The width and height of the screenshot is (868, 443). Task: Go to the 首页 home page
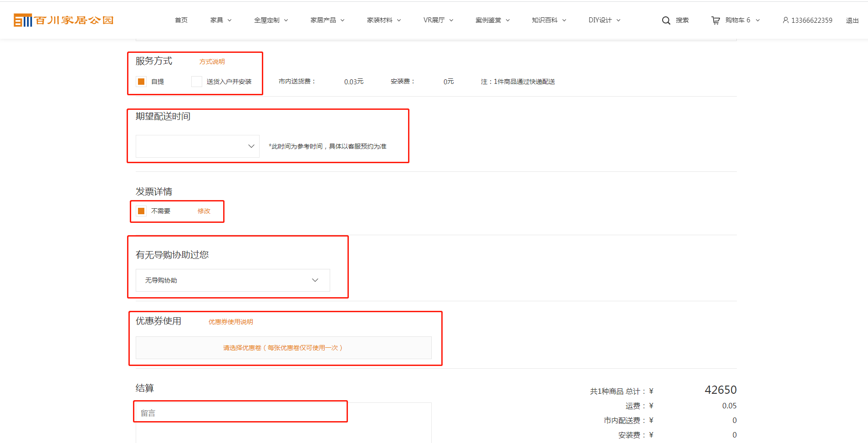click(181, 20)
